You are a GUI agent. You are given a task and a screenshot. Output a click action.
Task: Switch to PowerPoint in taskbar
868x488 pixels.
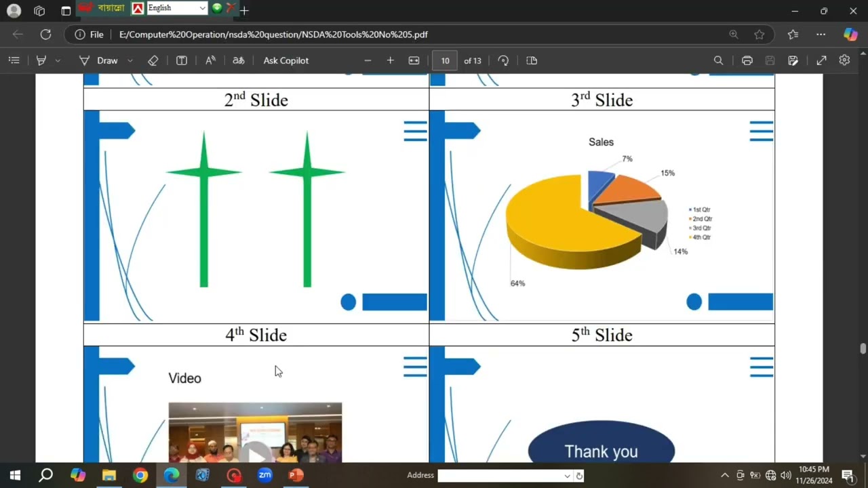point(296,475)
